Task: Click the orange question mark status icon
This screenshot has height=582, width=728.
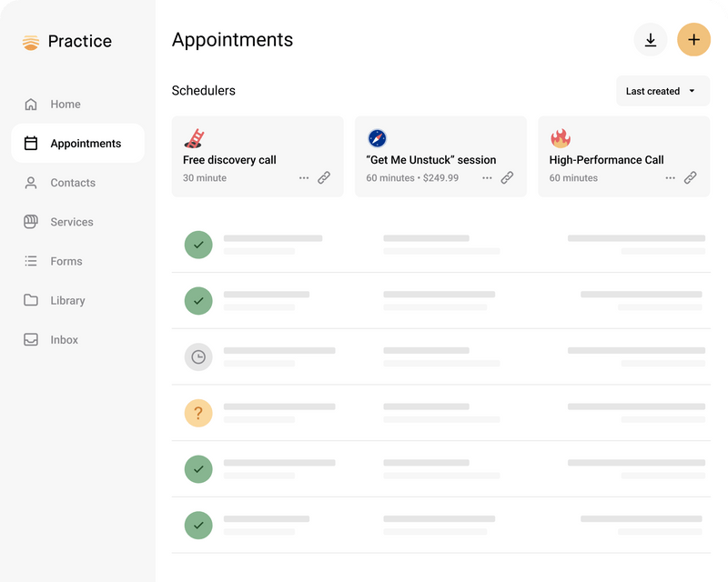Action: coord(198,413)
